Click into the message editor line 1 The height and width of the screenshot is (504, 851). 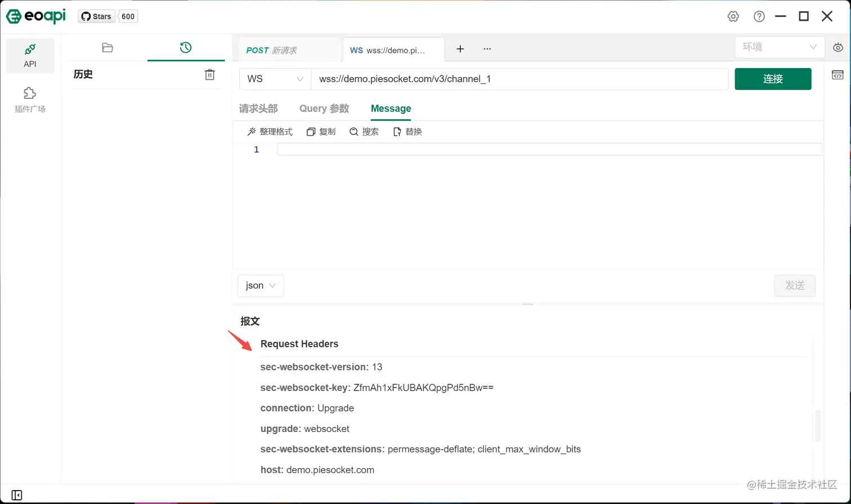tap(549, 150)
